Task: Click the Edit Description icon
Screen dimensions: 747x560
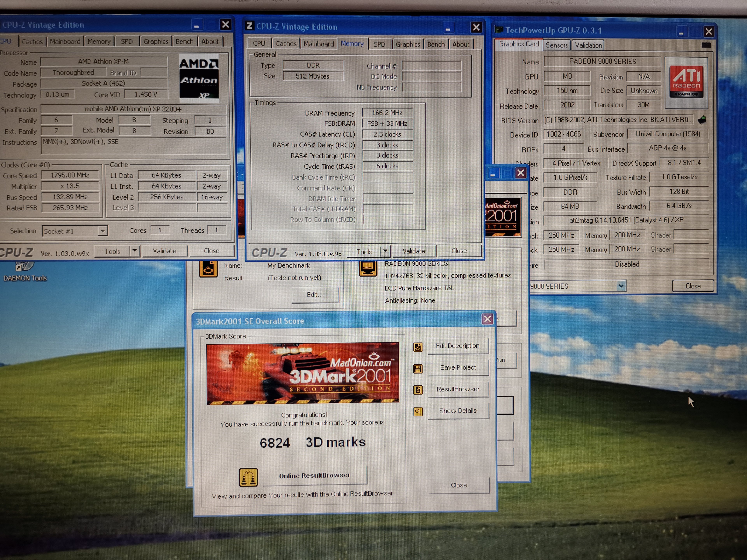Action: point(418,347)
